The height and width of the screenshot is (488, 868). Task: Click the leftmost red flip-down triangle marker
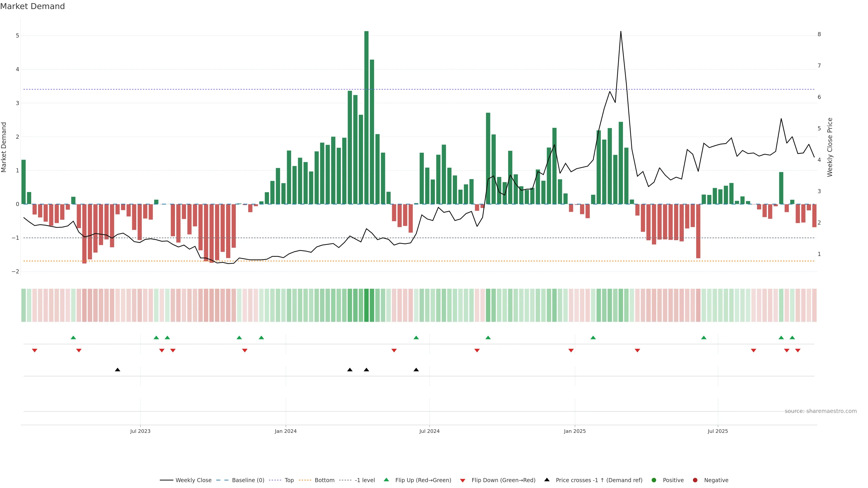[34, 351]
